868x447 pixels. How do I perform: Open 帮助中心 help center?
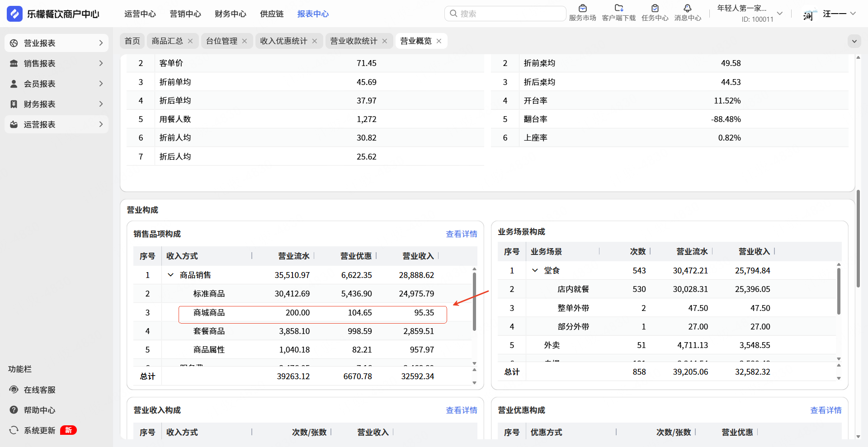tap(39, 410)
